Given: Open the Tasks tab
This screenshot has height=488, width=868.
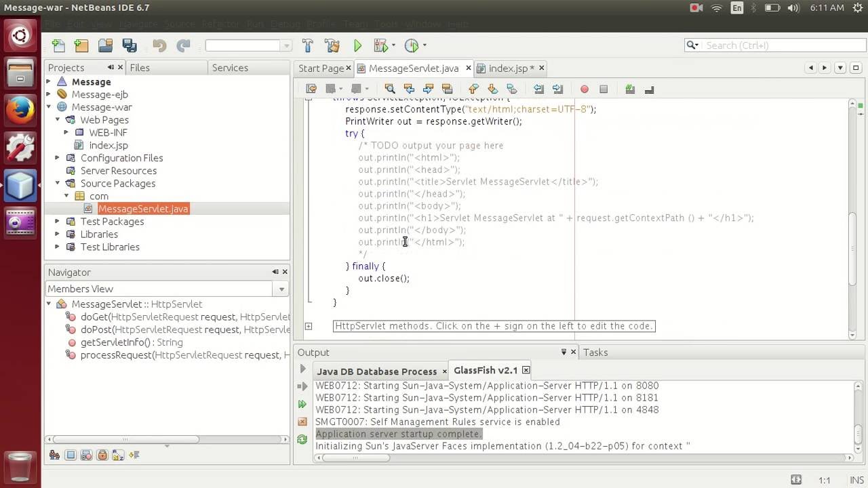Looking at the screenshot, I should click(x=595, y=352).
